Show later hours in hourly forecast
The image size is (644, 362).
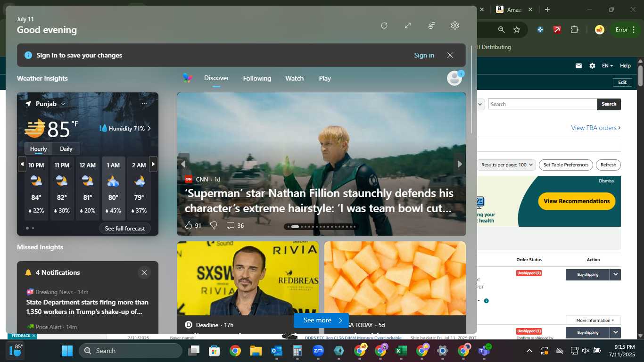tap(153, 164)
